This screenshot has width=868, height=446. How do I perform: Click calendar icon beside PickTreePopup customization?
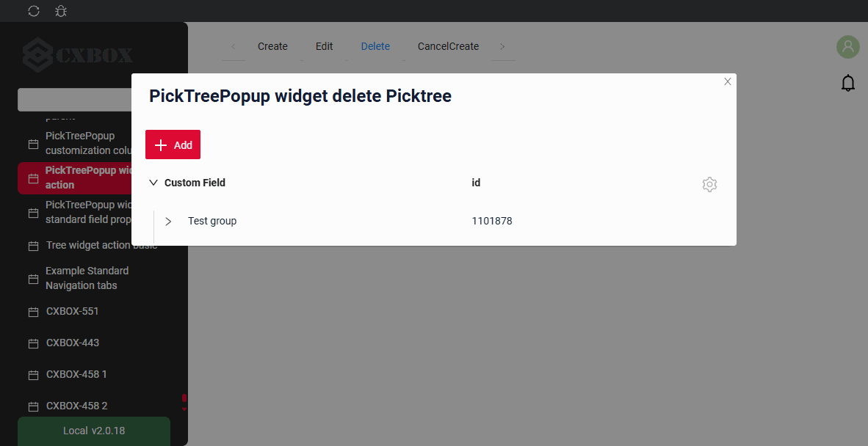[x=33, y=145]
